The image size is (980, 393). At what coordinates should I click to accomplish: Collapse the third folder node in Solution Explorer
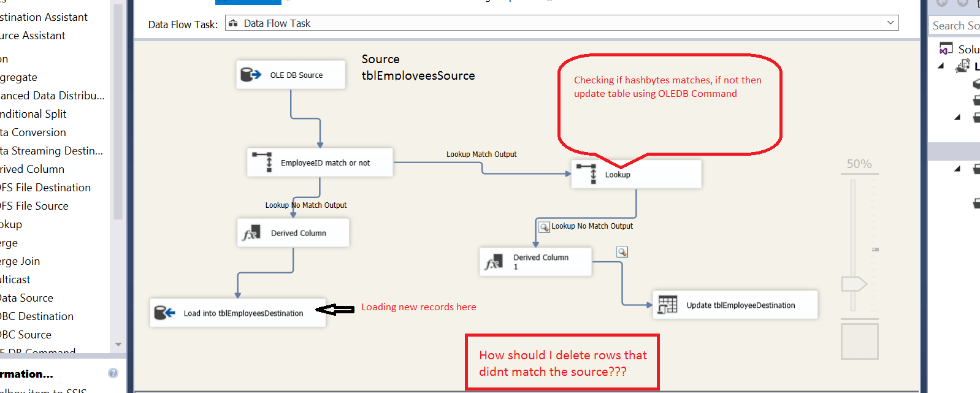point(957,117)
